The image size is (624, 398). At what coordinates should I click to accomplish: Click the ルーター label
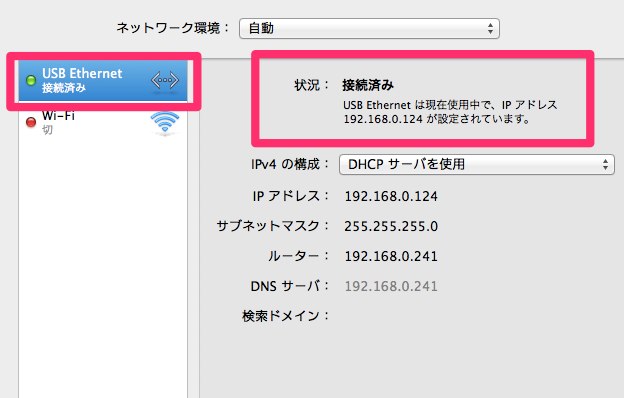coord(298,256)
